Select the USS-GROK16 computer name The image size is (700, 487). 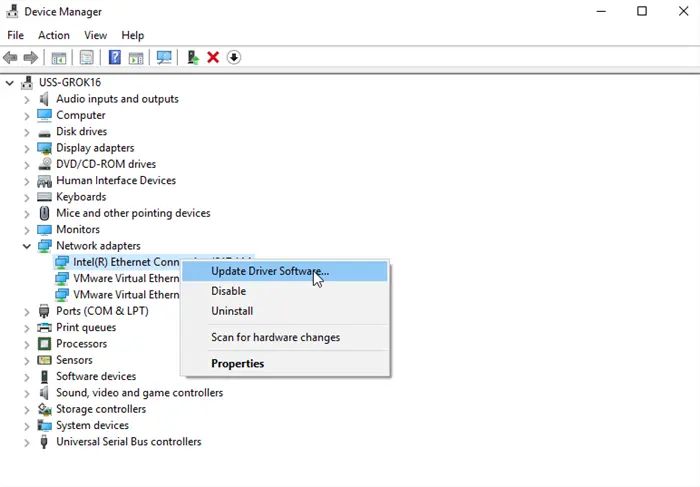click(x=70, y=83)
